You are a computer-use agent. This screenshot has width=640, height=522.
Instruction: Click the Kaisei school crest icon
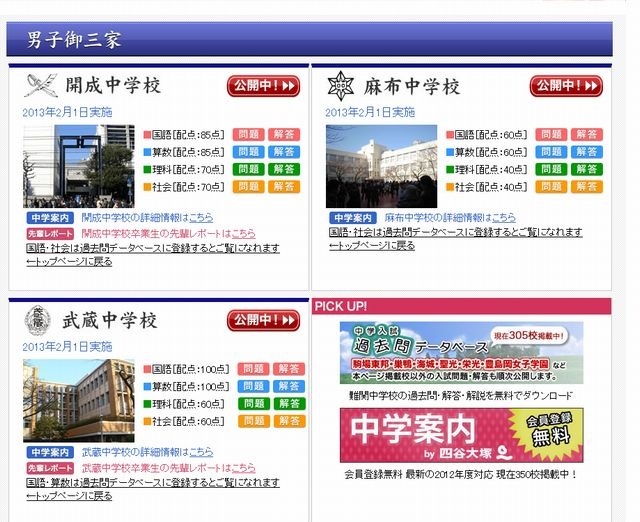pyautogui.click(x=40, y=85)
